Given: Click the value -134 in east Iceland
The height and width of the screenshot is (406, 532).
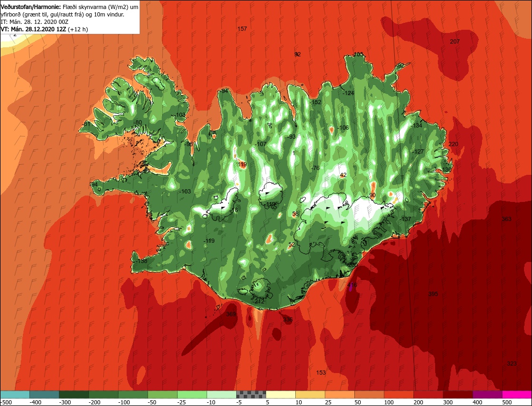Looking at the screenshot, I should (417, 126).
